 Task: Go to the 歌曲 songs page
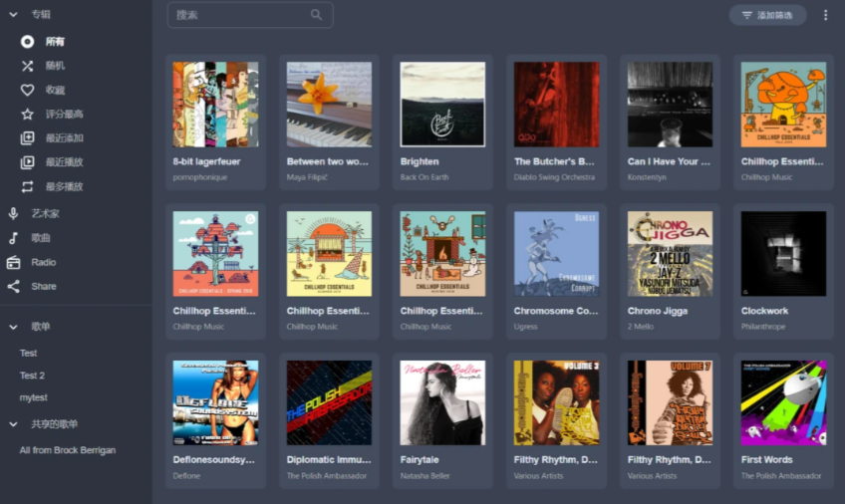point(41,237)
